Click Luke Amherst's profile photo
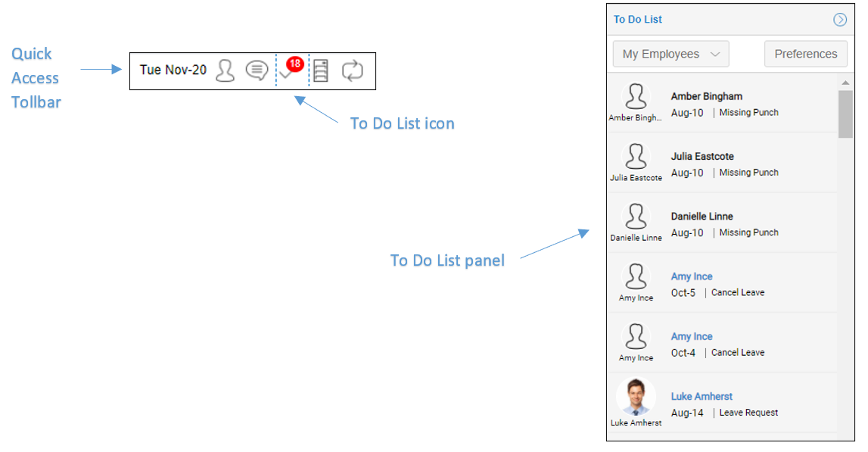The width and height of the screenshot is (868, 452). pyautogui.click(x=636, y=397)
